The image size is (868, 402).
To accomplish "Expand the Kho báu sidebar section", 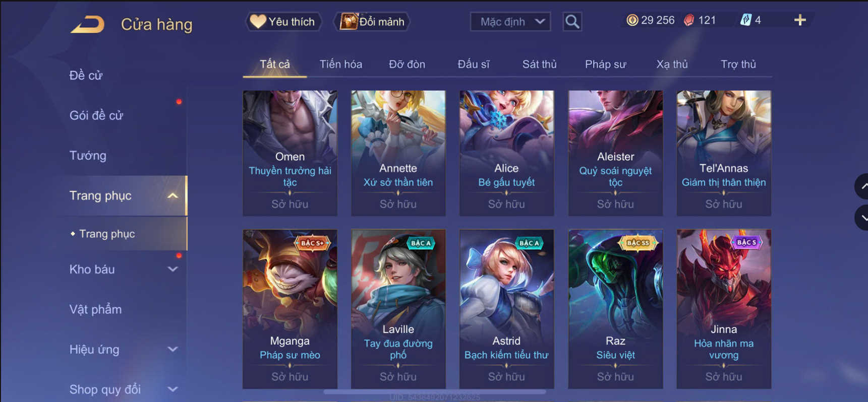I will tap(172, 269).
